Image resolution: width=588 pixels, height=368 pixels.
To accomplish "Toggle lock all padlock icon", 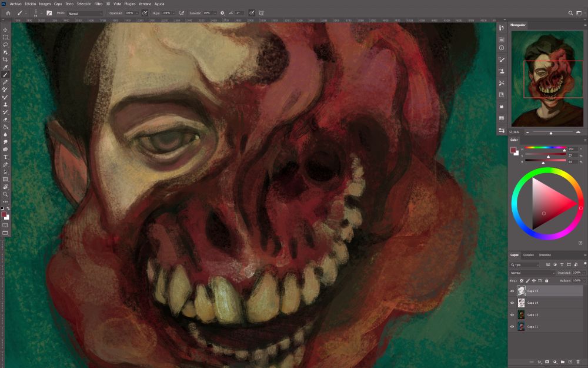I will pyautogui.click(x=546, y=281).
